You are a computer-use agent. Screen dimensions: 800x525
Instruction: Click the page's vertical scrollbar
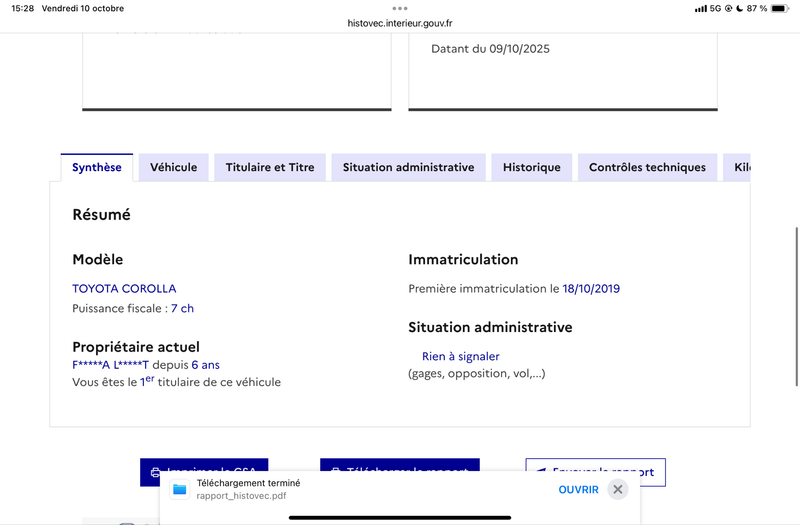[796, 306]
